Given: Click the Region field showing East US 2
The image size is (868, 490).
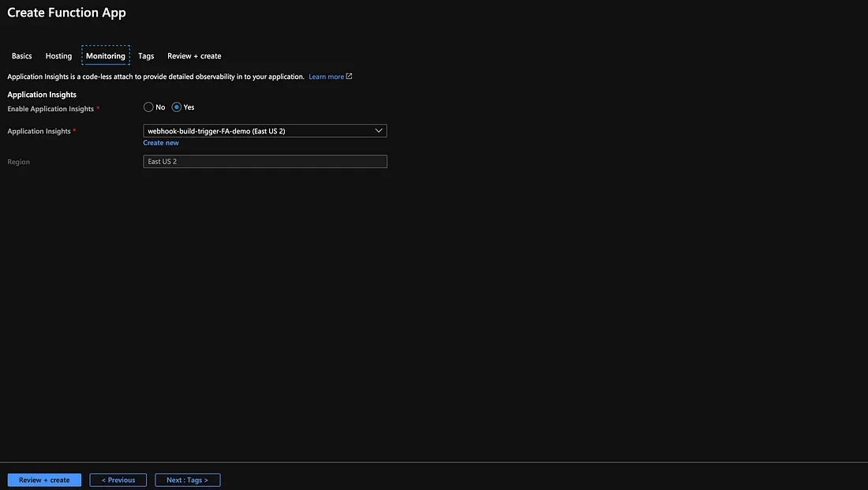Looking at the screenshot, I should click(x=265, y=161).
